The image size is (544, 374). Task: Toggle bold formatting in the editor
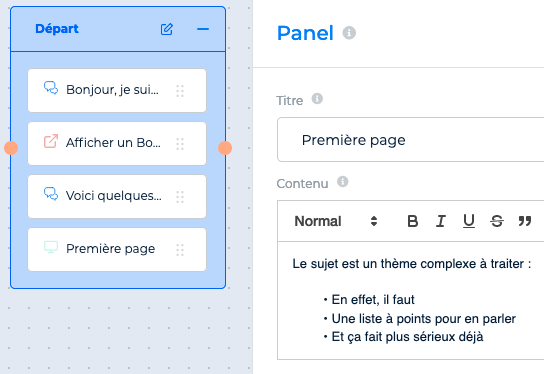point(413,221)
